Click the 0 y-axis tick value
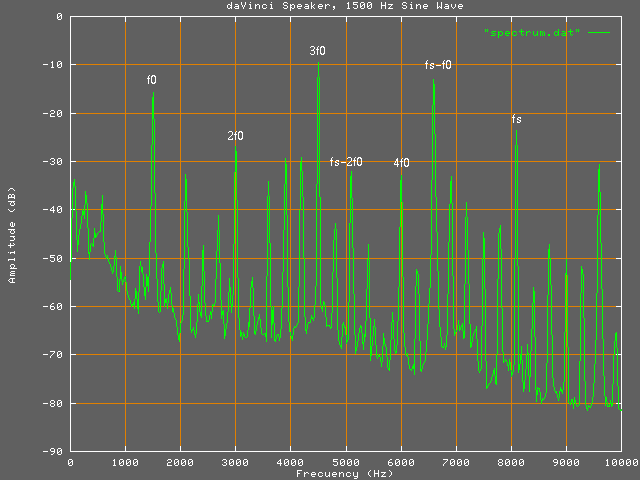The image size is (640, 480). pyautogui.click(x=60, y=16)
